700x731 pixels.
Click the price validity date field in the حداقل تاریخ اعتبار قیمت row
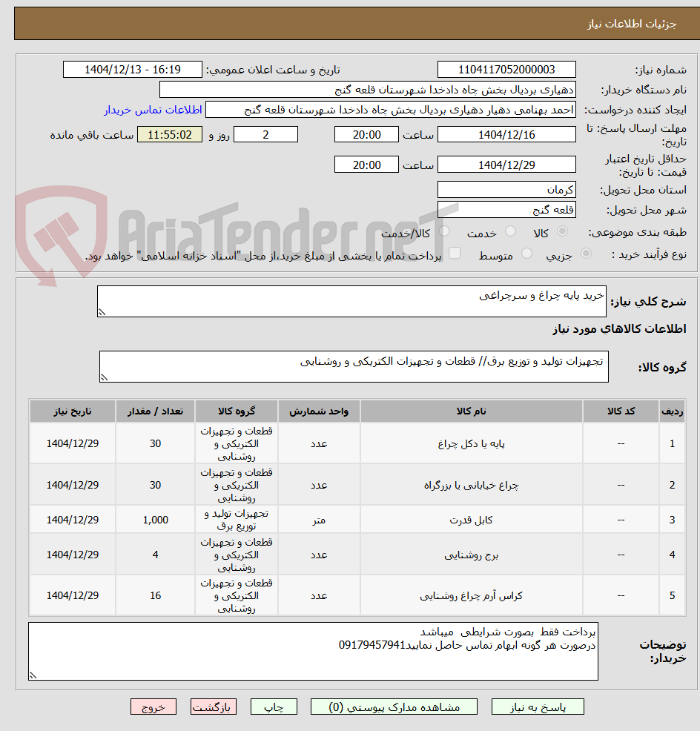506,165
